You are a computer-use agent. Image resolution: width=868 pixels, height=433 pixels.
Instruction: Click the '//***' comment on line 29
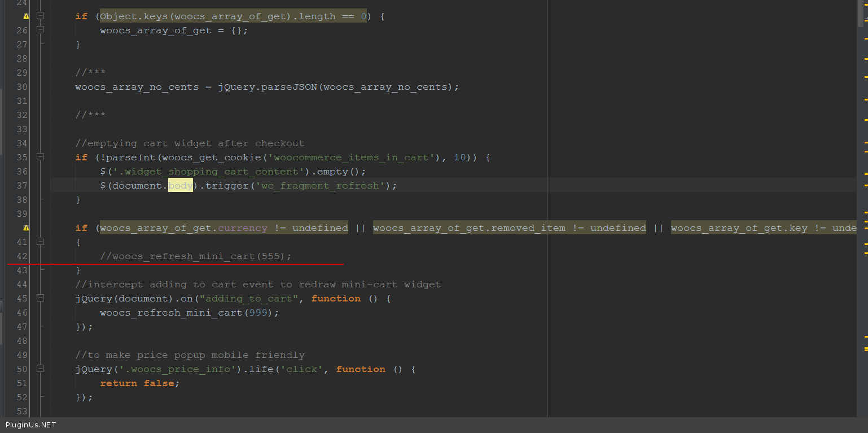click(x=90, y=73)
